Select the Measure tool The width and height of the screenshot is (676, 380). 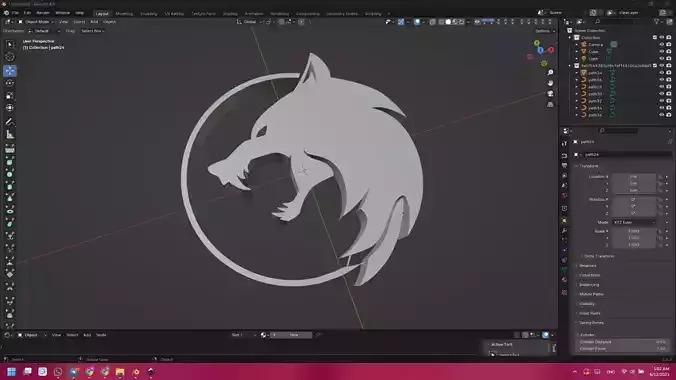pyautogui.click(x=9, y=135)
